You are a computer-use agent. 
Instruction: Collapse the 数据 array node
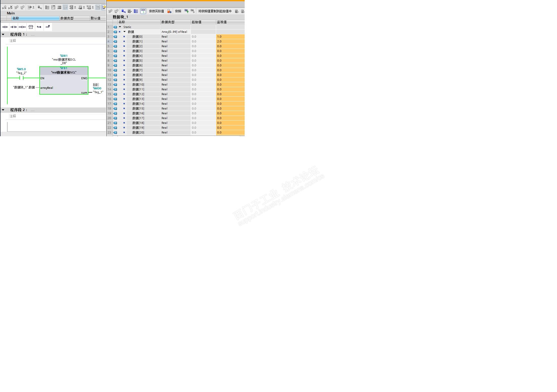(124, 32)
